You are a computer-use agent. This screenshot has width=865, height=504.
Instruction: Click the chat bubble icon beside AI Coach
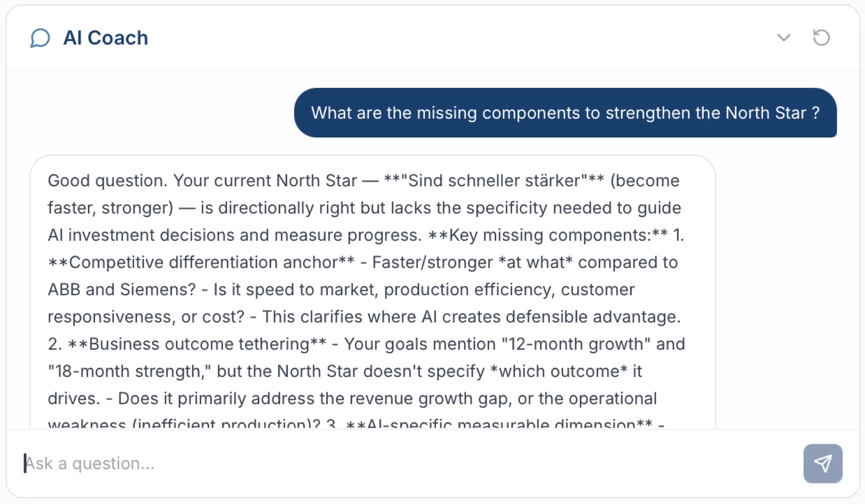pos(40,38)
